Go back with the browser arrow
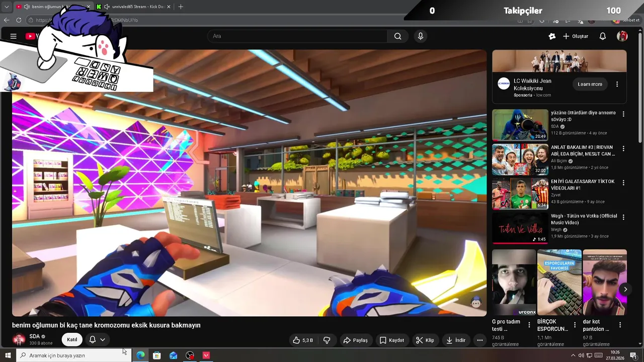This screenshot has width=644, height=362. point(7,20)
